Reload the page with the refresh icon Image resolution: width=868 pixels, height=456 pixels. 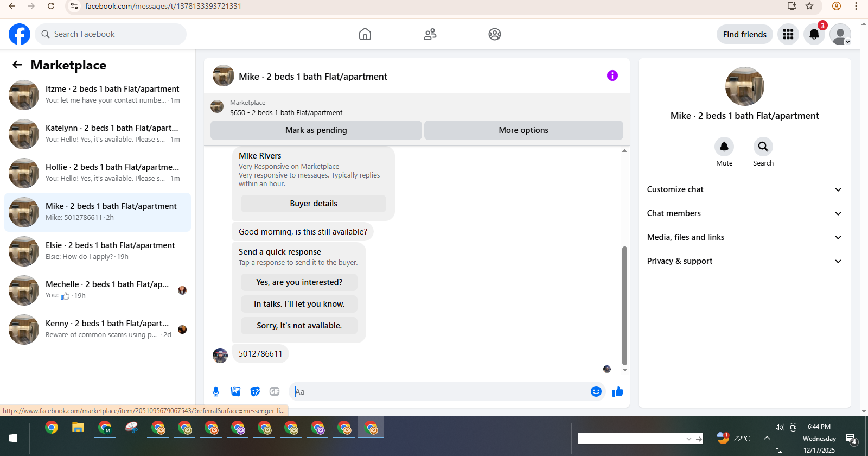[51, 6]
